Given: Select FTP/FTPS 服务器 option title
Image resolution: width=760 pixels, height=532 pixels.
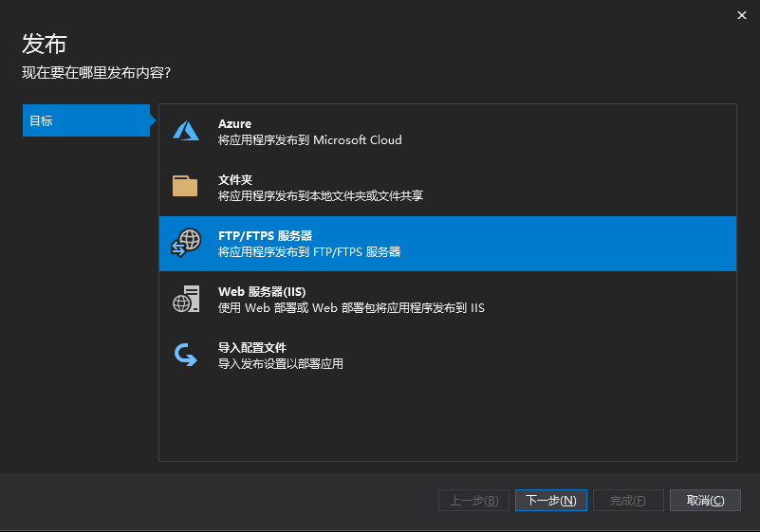Looking at the screenshot, I should (265, 236).
